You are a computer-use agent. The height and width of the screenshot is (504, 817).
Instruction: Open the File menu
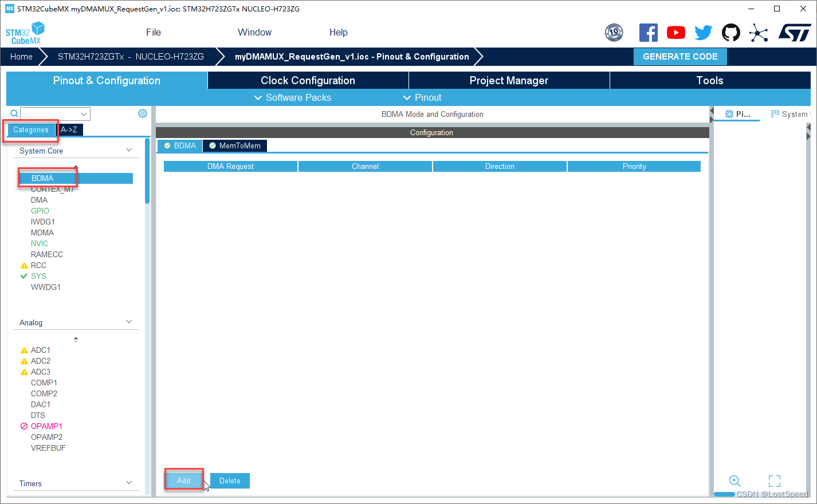(154, 33)
